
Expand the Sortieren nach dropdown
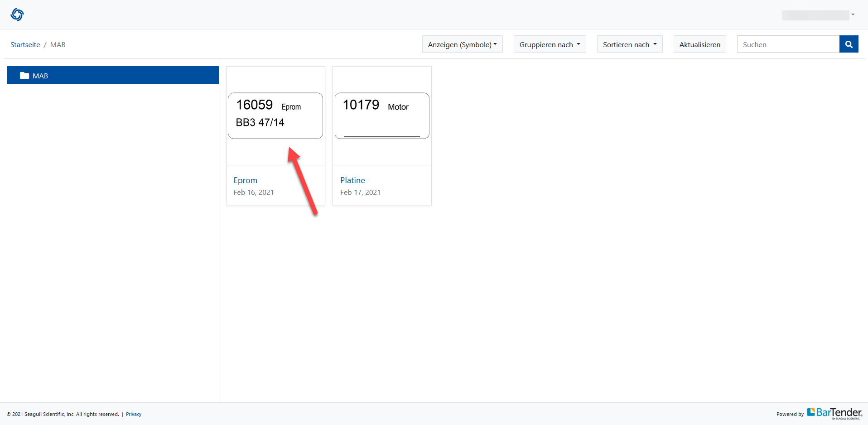(x=629, y=44)
